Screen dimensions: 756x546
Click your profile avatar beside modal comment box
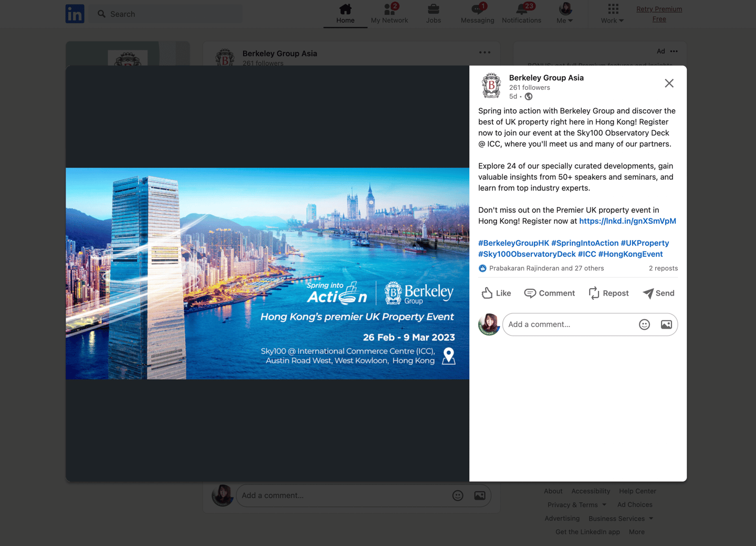pyautogui.click(x=489, y=324)
